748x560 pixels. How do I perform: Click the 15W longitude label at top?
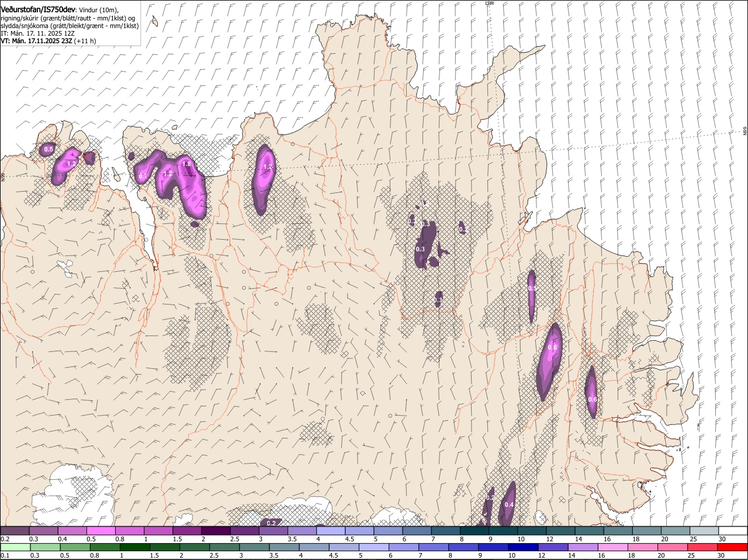489,3
